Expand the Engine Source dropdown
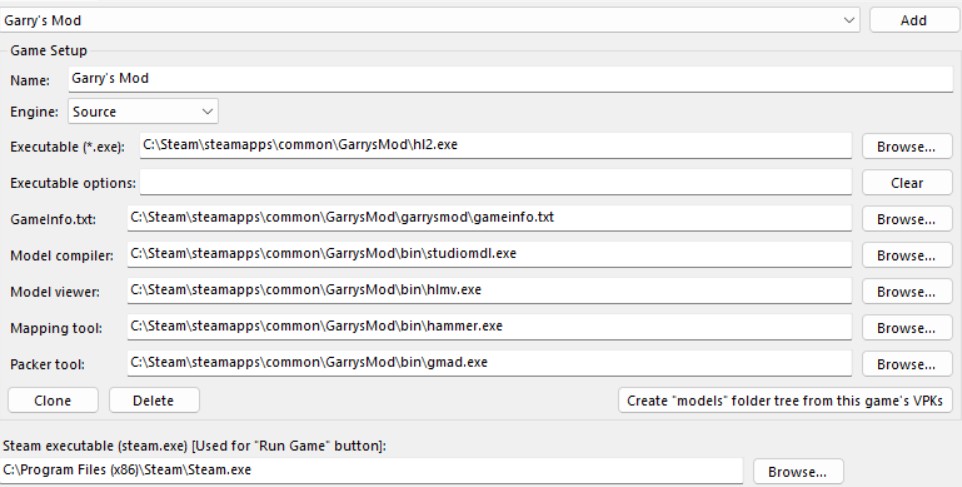The width and height of the screenshot is (962, 487). pyautogui.click(x=143, y=112)
